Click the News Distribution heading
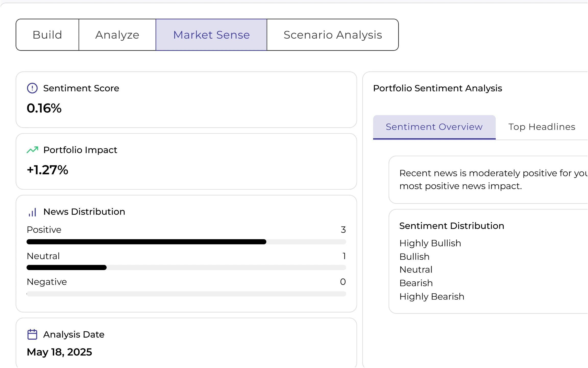The image size is (588, 368). (x=84, y=212)
